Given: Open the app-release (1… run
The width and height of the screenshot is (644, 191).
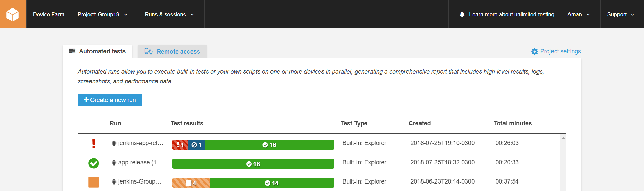Looking at the screenshot, I should (x=140, y=162).
